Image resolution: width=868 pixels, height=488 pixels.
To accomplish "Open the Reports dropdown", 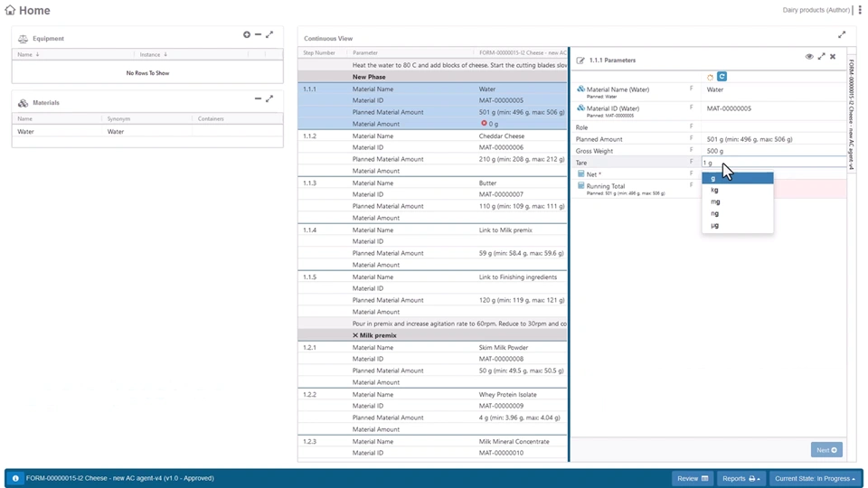I will click(x=741, y=479).
